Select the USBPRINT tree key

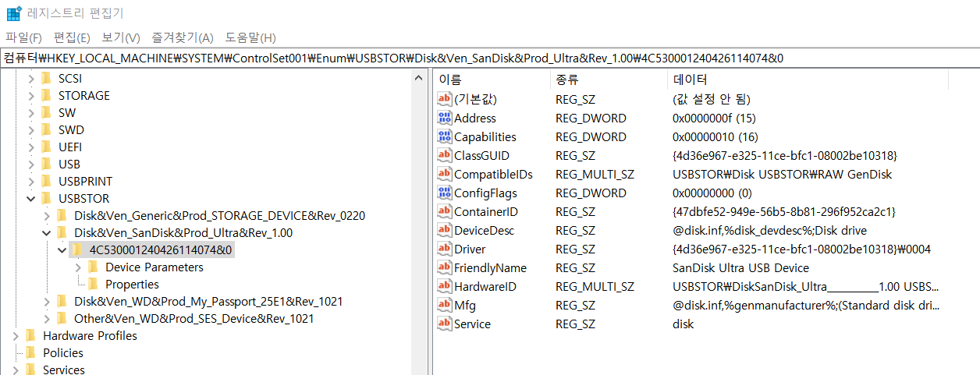pos(86,182)
